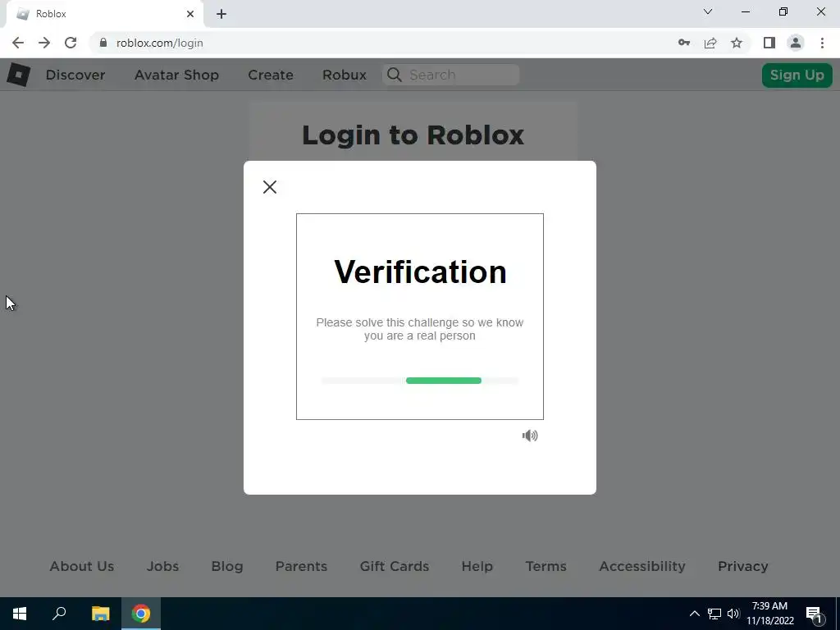This screenshot has height=630, width=840.
Task: Open the Blog footer link
Action: coord(227,566)
